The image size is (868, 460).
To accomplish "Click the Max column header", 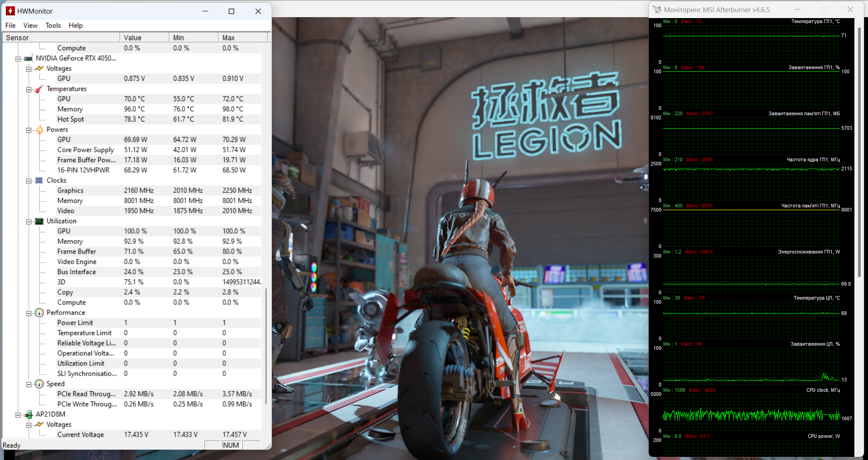I will click(243, 38).
